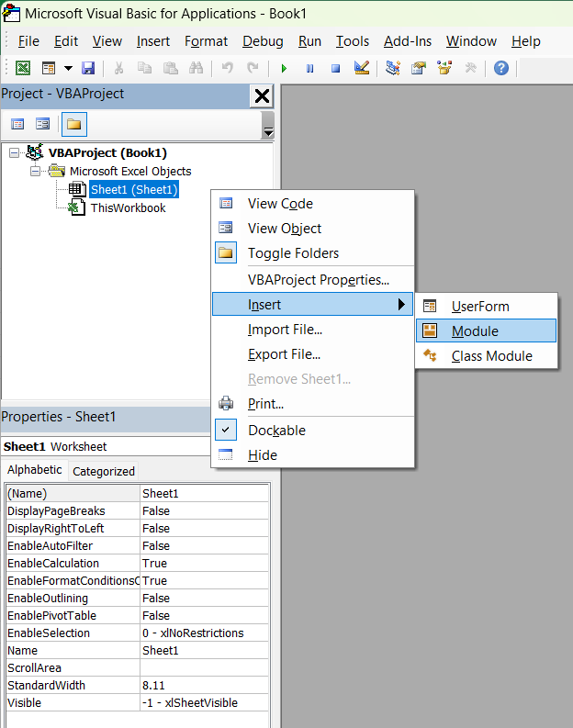Click EnableSelection value xlNoRestrictions

click(x=204, y=633)
